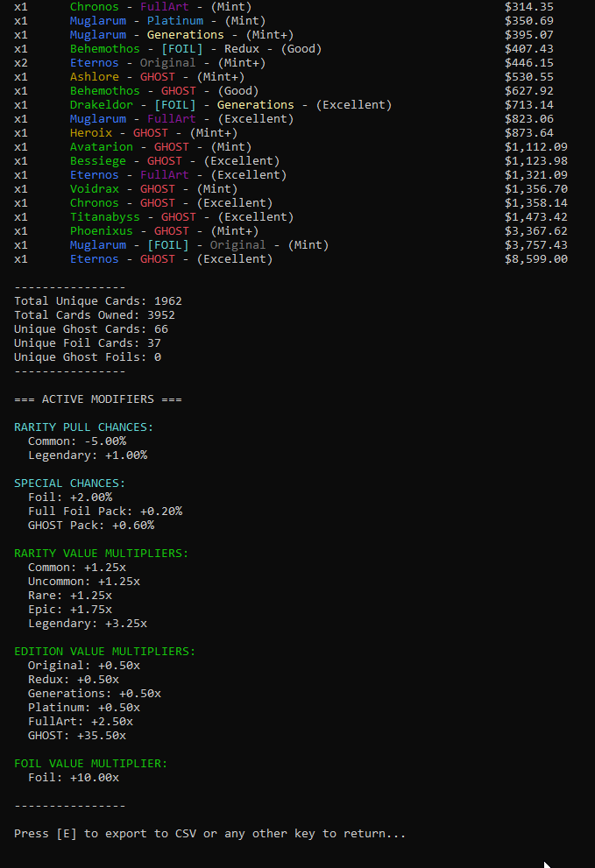Select the $3,757.43 price value
This screenshot has height=868, width=595.
tap(535, 245)
